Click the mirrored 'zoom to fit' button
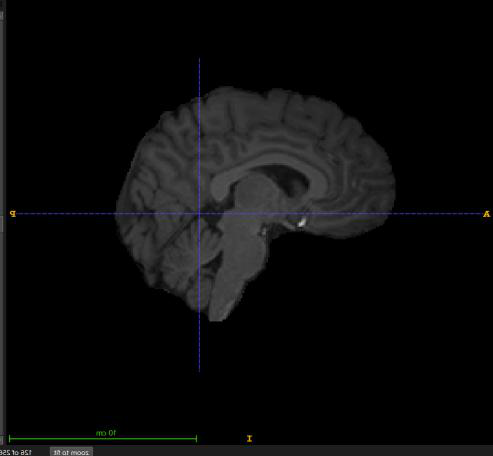The height and width of the screenshot is (456, 493). tap(71, 452)
